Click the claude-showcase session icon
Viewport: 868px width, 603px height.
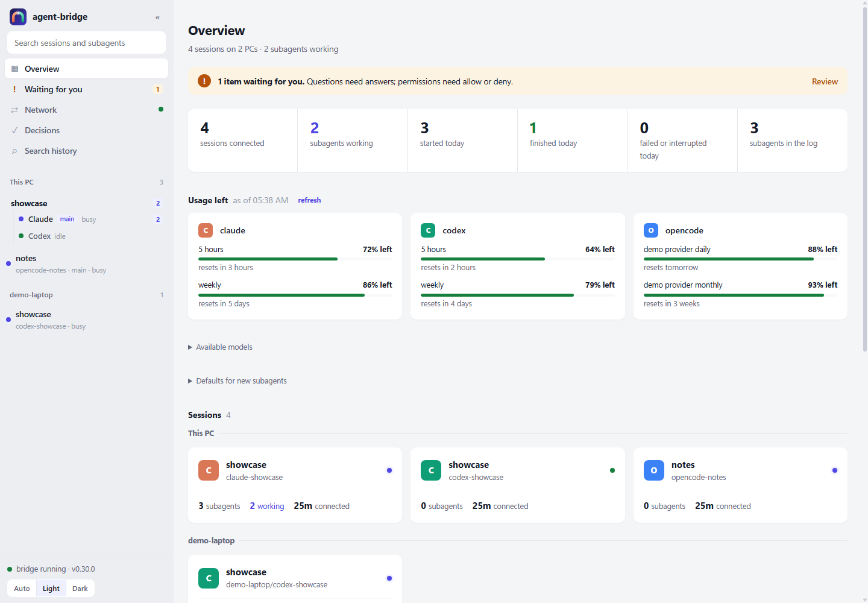(x=209, y=470)
